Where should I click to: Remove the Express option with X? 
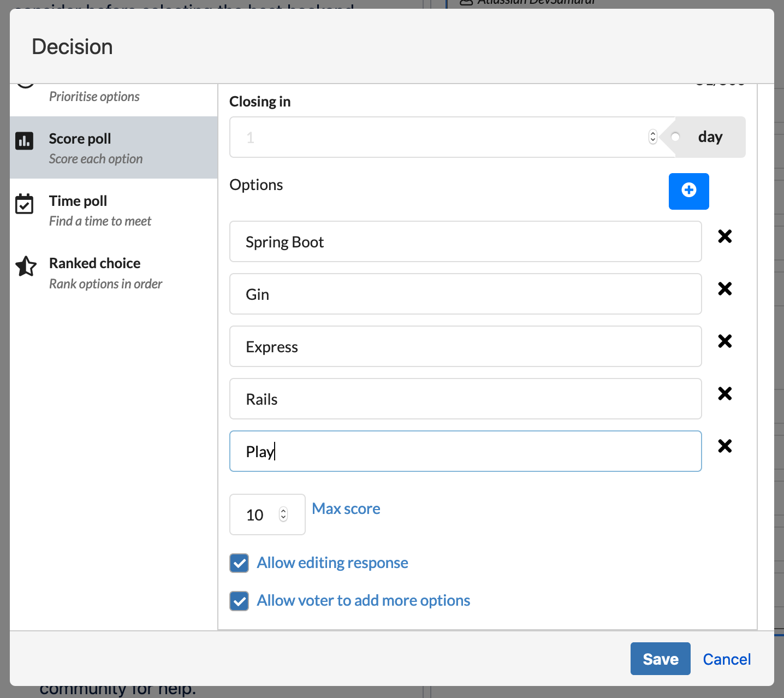724,341
